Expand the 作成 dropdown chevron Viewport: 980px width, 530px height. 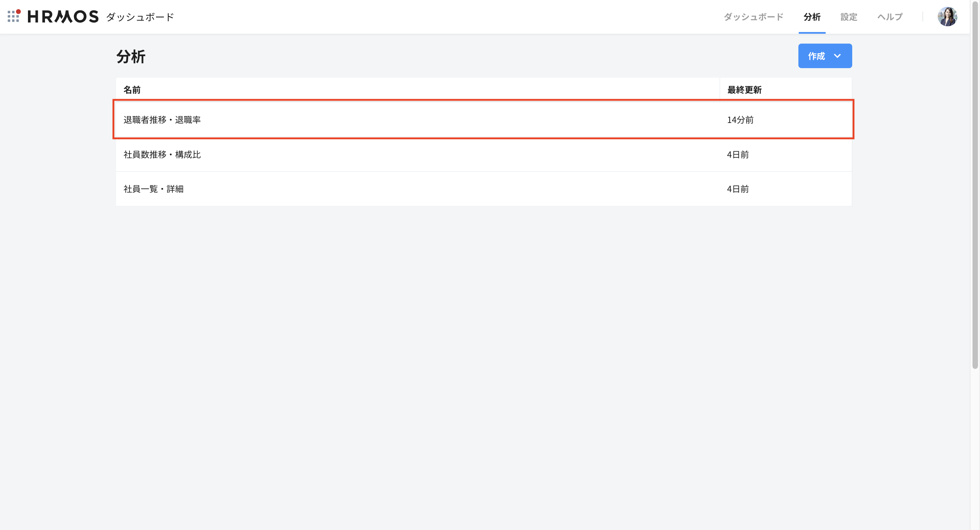(x=837, y=56)
